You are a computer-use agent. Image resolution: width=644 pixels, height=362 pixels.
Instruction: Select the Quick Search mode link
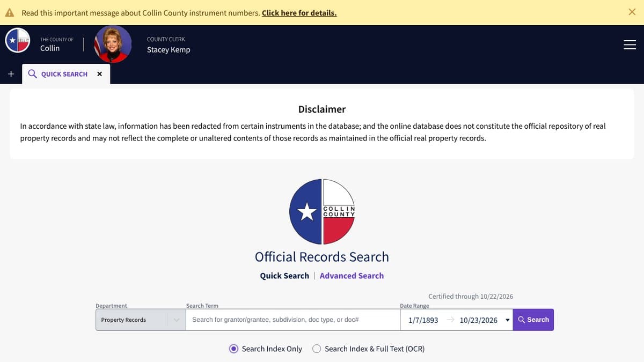[284, 276]
